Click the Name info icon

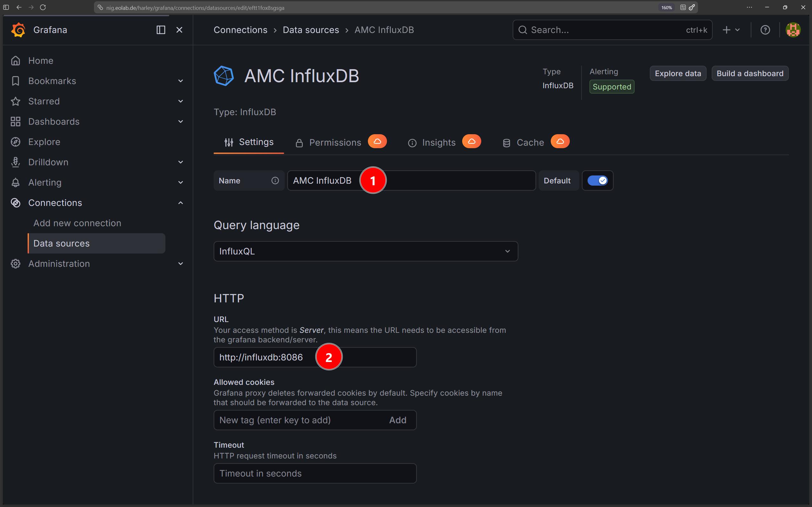tap(275, 181)
